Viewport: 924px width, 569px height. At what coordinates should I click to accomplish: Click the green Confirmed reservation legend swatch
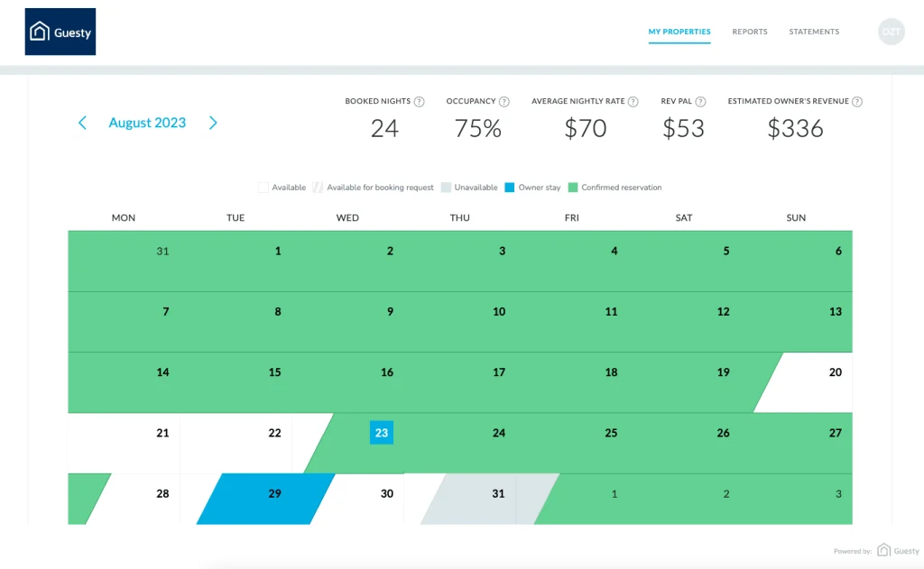(x=573, y=188)
